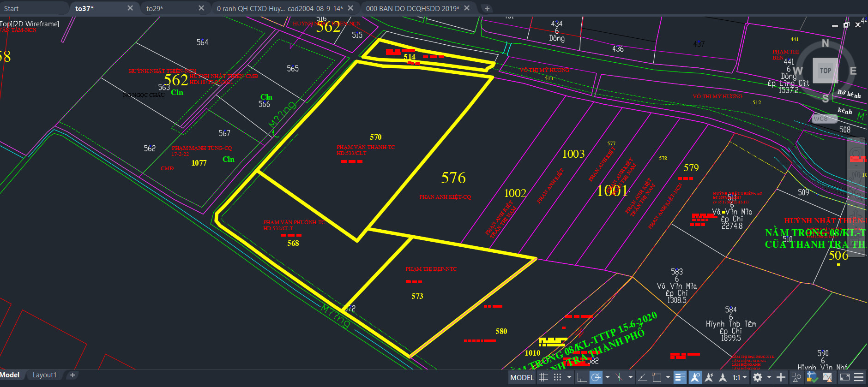This screenshot has height=387, width=868.
Task: Toggle ortho mode restriction
Action: [582, 377]
